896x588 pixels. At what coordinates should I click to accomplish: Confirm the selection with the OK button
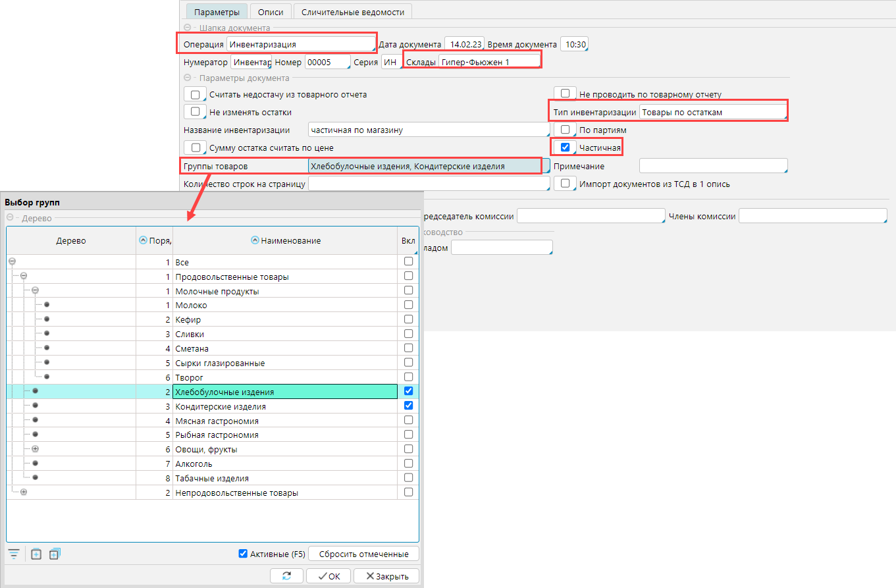329,575
